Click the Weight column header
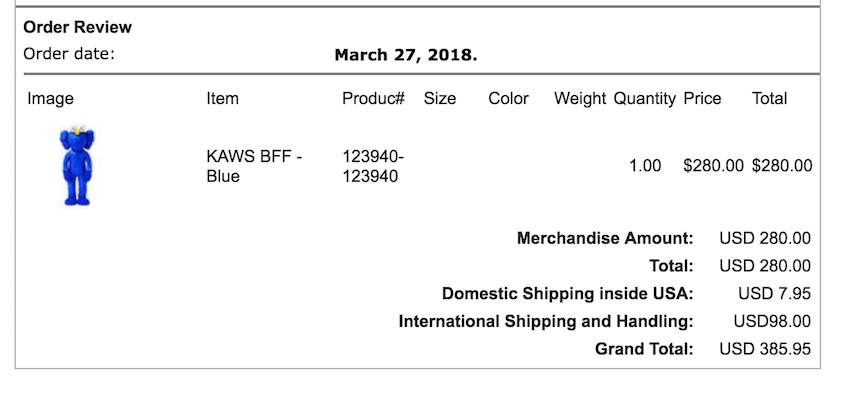Image resolution: width=850 pixels, height=393 pixels. tap(580, 99)
